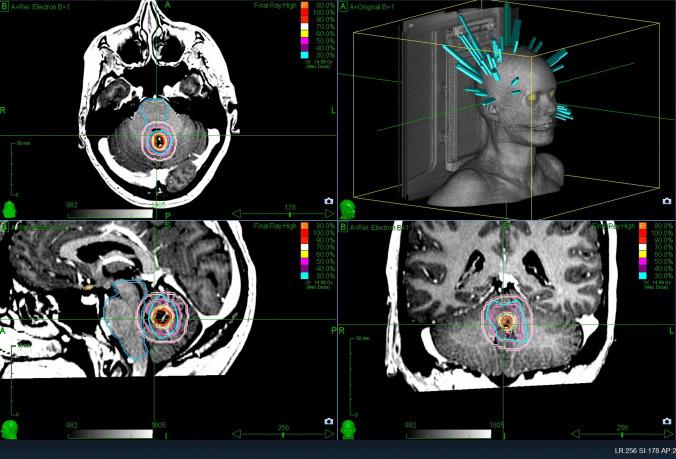Click the magenta 50% isodose swatch in axial legend

304,41
